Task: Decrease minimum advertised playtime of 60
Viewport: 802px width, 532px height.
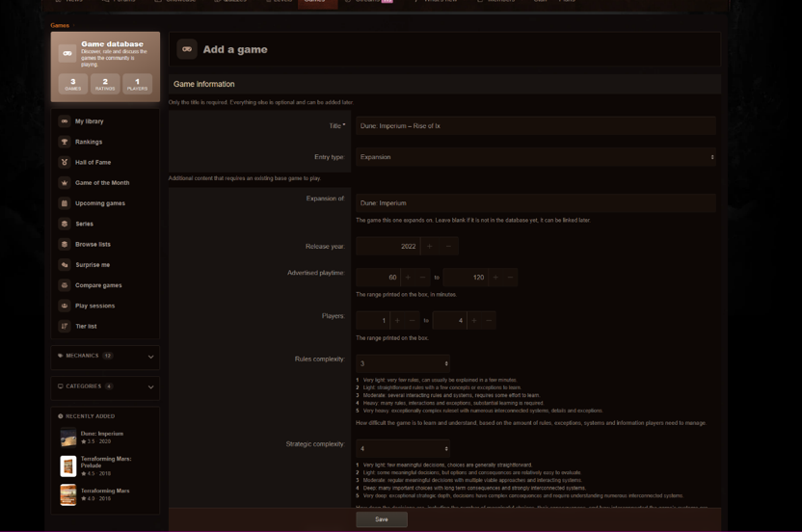Action: point(422,278)
